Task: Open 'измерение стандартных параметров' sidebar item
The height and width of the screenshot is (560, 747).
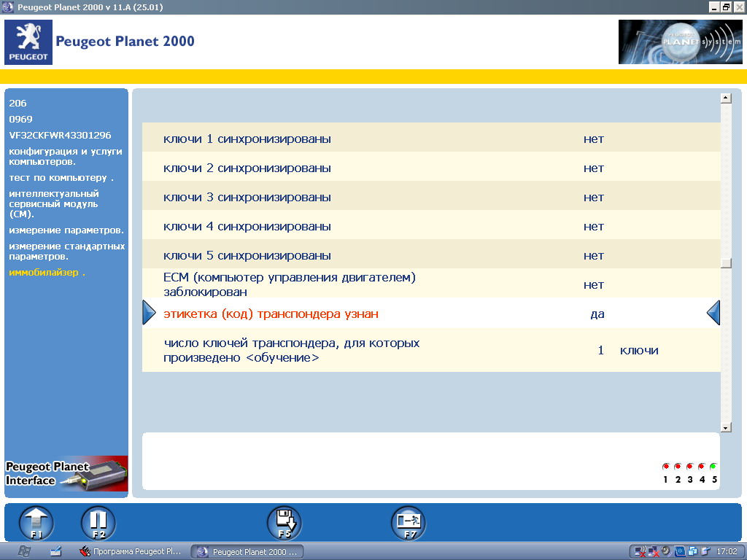Action: [66, 251]
